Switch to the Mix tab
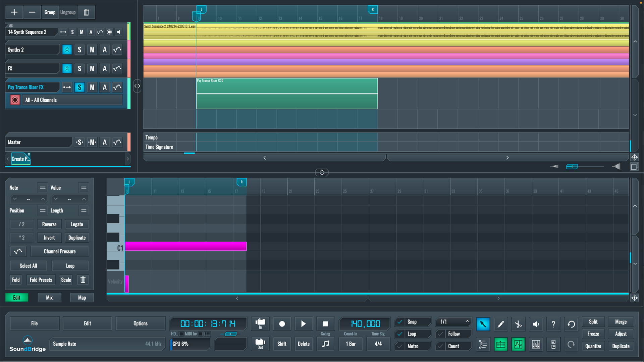The image size is (644, 362). 49,298
